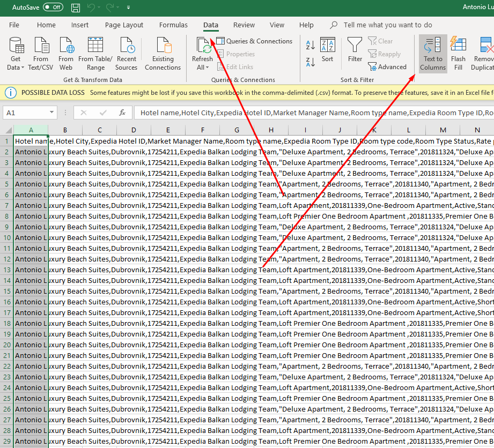The image size is (494, 448).
Task: Click cell A2 with Antonio Luxury text
Action: coord(31,152)
